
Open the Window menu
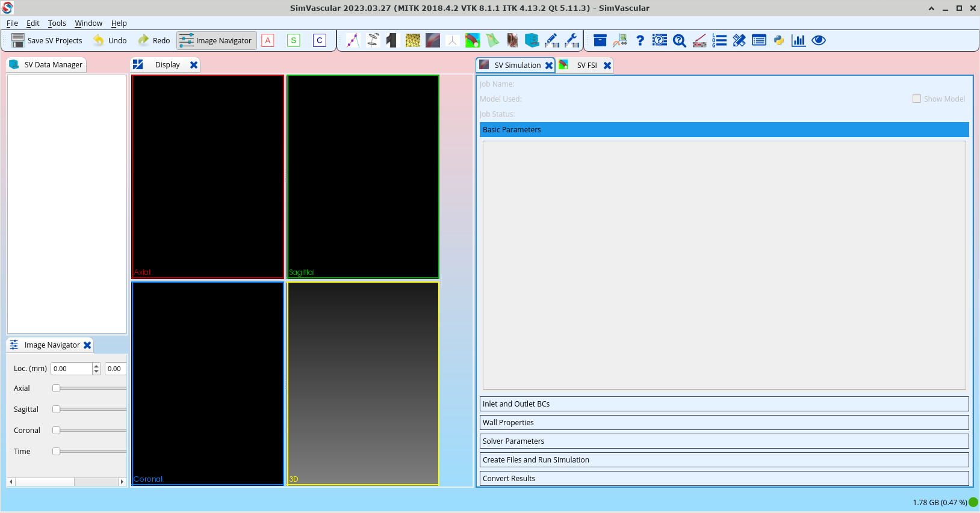click(x=88, y=23)
